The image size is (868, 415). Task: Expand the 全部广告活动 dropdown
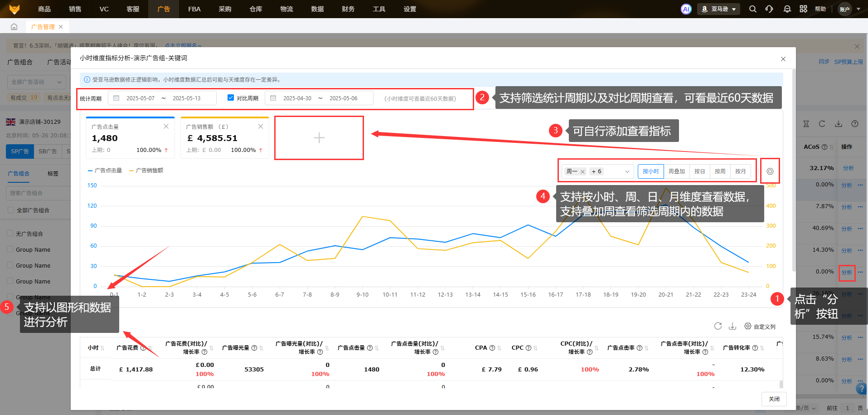[x=36, y=82]
